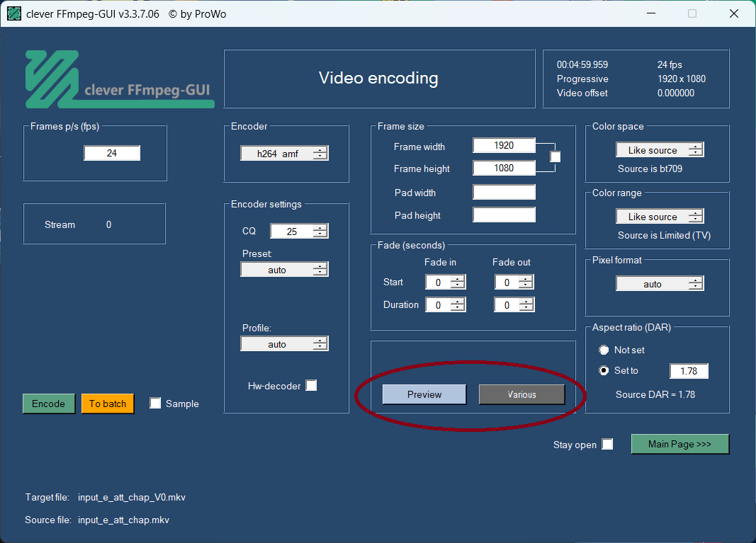Enable the Hw-decoder checkbox
The height and width of the screenshot is (543, 756).
[312, 385]
